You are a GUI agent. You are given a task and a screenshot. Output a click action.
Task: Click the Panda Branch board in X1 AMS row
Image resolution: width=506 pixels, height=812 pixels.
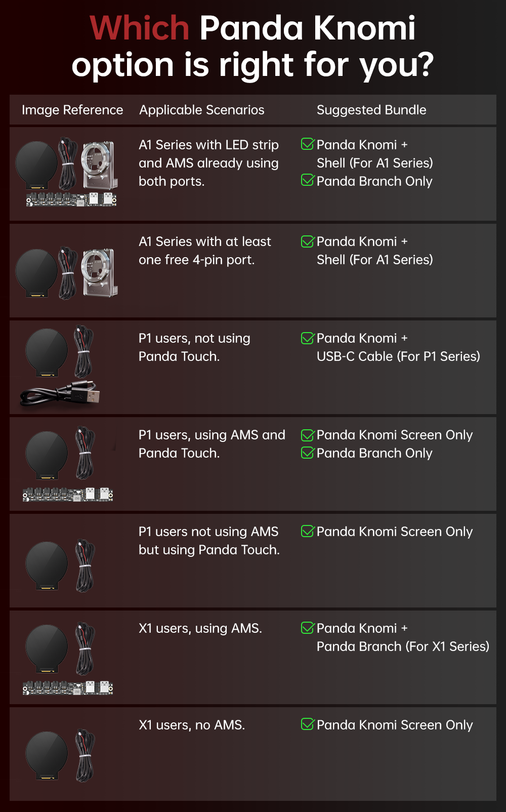click(68, 687)
